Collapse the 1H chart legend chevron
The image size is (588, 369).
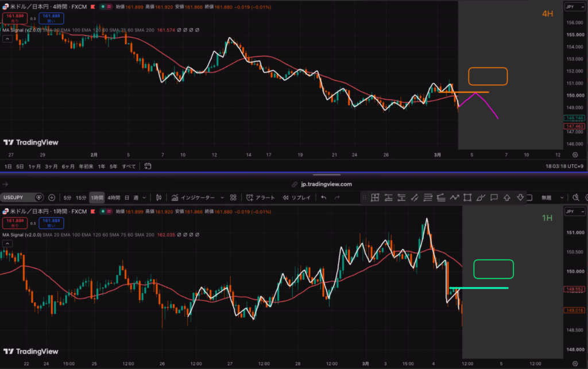7,243
